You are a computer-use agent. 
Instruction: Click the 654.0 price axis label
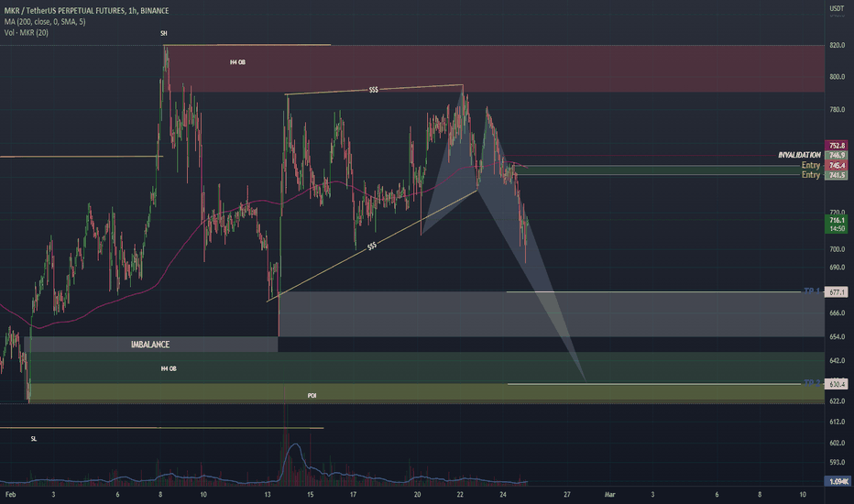(838, 336)
